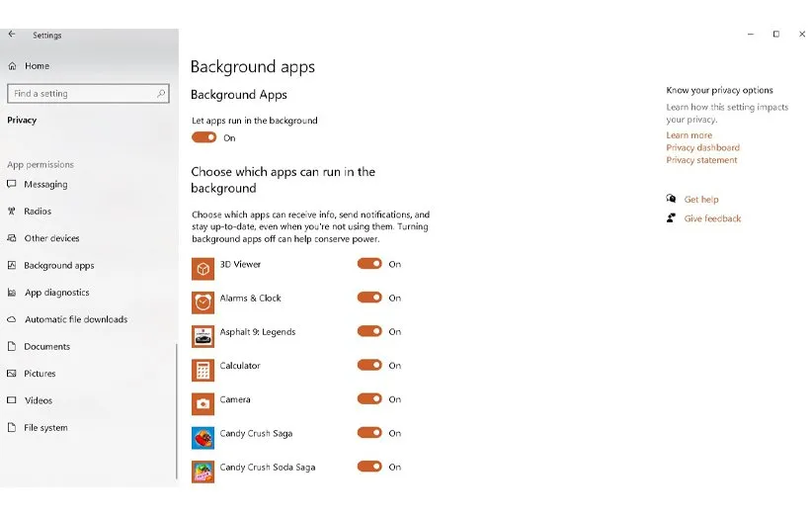This screenshot has height=516, width=812.
Task: Click the back arrow in Settings
Action: pyautogui.click(x=12, y=34)
